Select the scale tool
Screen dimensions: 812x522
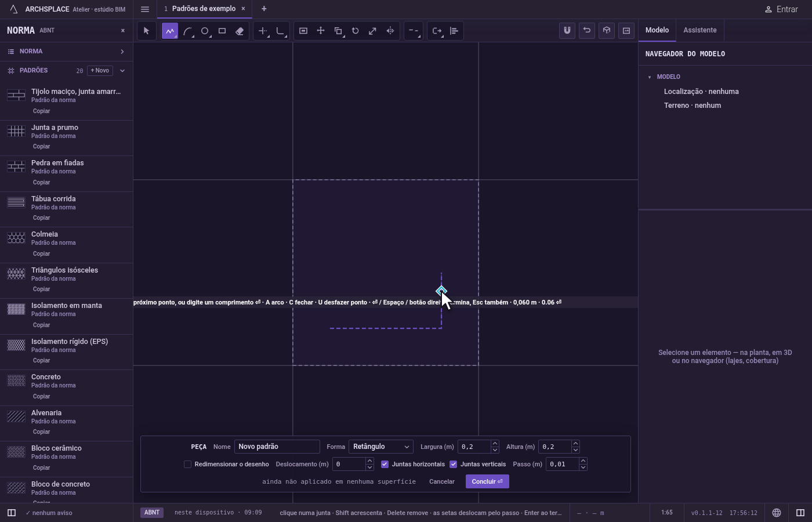[x=373, y=31]
